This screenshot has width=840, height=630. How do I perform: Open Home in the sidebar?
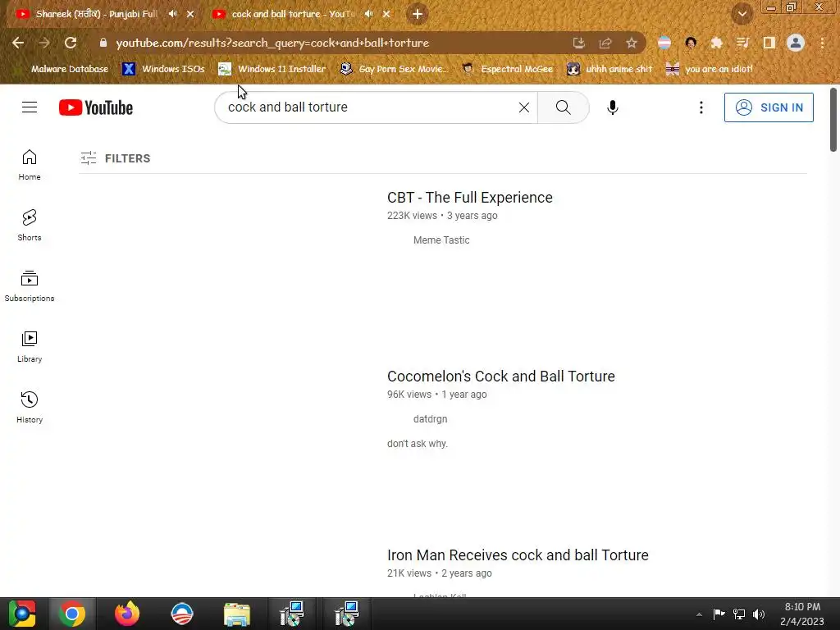(x=30, y=165)
